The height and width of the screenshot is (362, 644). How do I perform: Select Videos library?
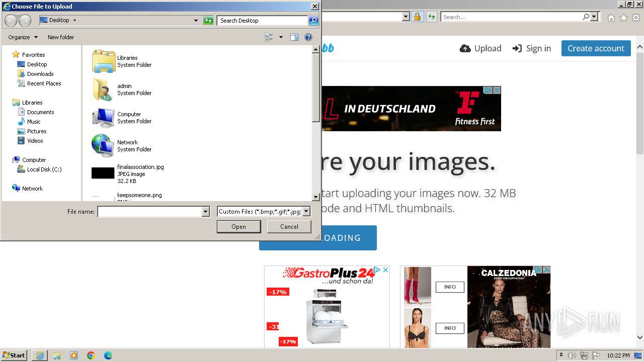click(35, 141)
